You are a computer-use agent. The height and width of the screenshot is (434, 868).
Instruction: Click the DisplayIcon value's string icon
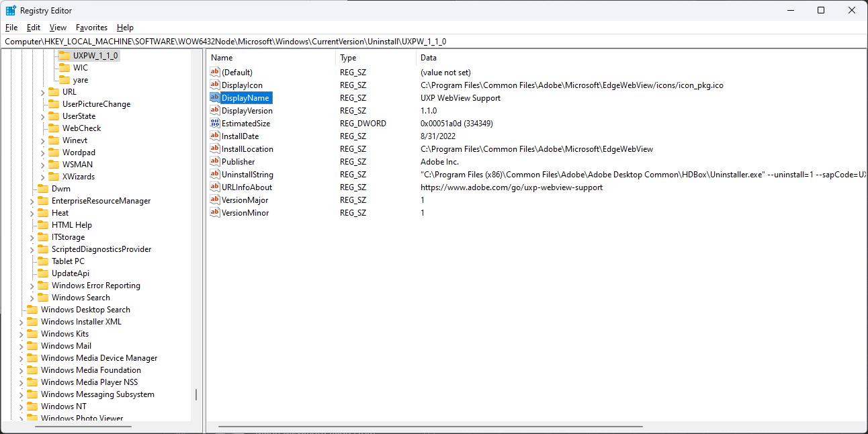coord(215,85)
